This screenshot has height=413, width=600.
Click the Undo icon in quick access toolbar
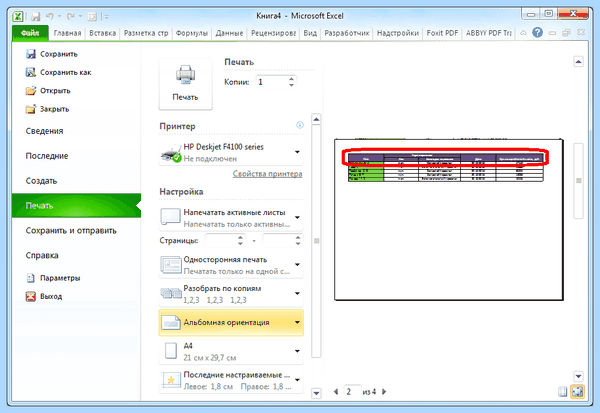[50, 16]
